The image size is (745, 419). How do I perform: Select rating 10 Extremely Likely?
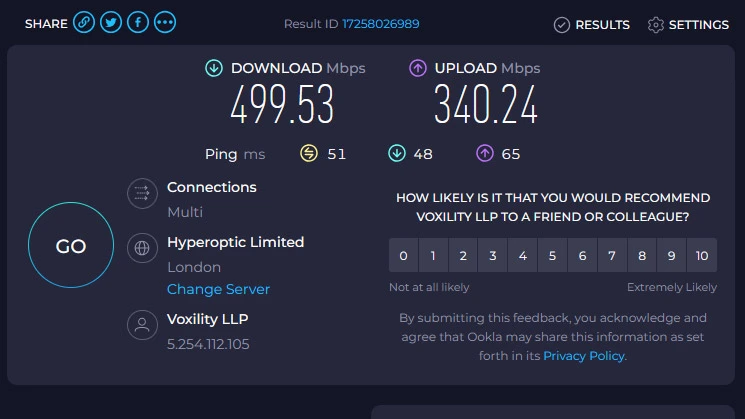point(702,256)
